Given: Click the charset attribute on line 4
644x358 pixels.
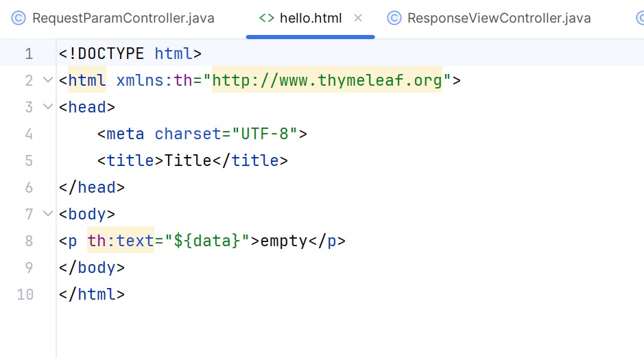Looking at the screenshot, I should [x=188, y=134].
